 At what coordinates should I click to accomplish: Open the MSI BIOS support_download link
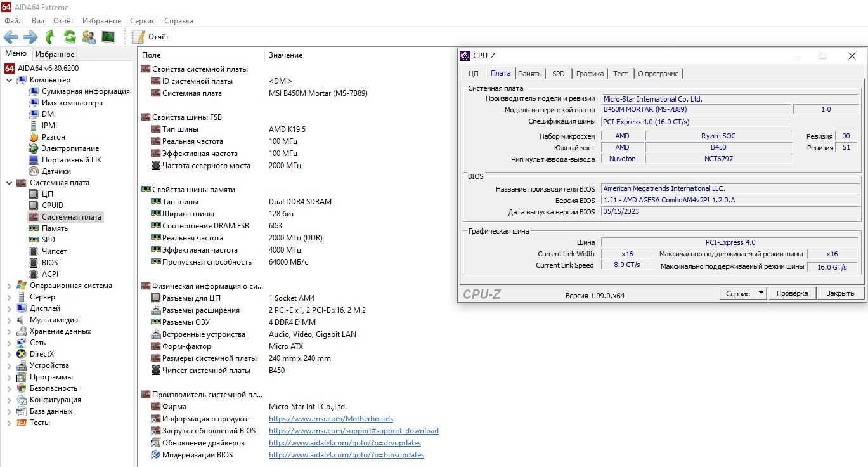(354, 431)
